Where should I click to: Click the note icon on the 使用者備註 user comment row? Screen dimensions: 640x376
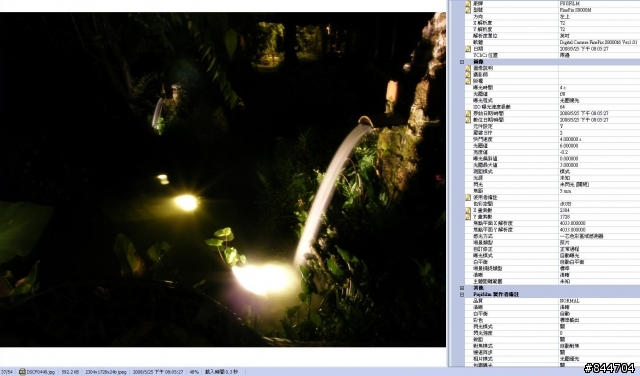pyautogui.click(x=468, y=197)
